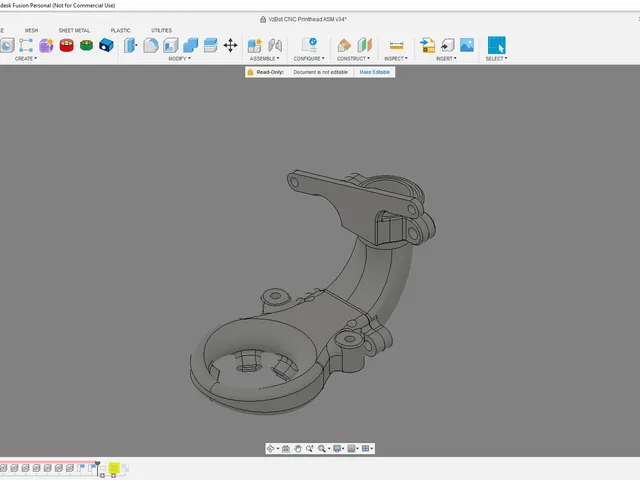The image size is (640, 480).
Task: Select the Fillet modify tool
Action: click(151, 45)
